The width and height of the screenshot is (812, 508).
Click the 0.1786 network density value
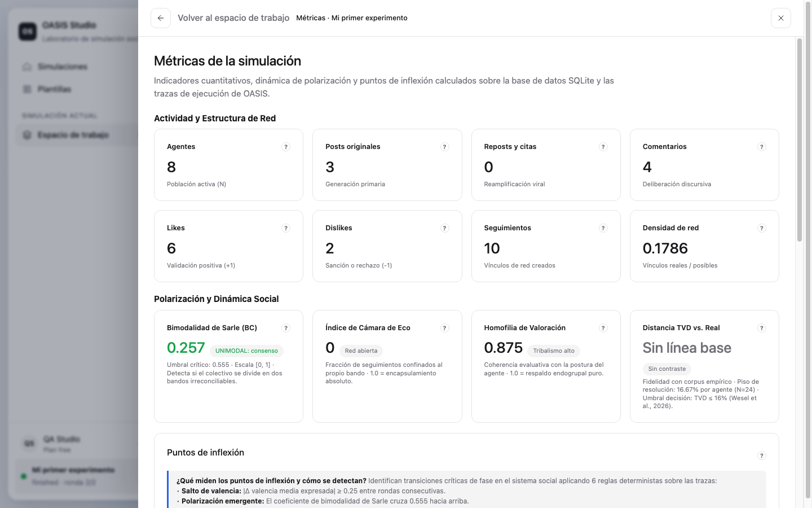click(x=665, y=248)
